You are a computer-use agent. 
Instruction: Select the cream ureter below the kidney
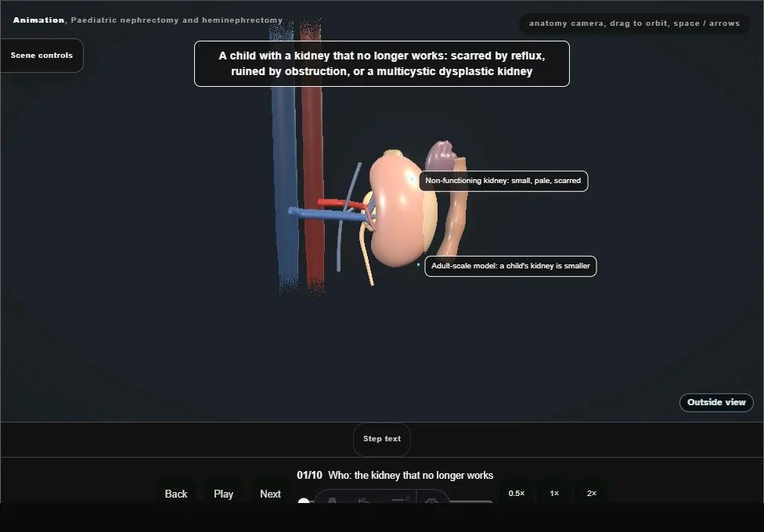point(366,256)
